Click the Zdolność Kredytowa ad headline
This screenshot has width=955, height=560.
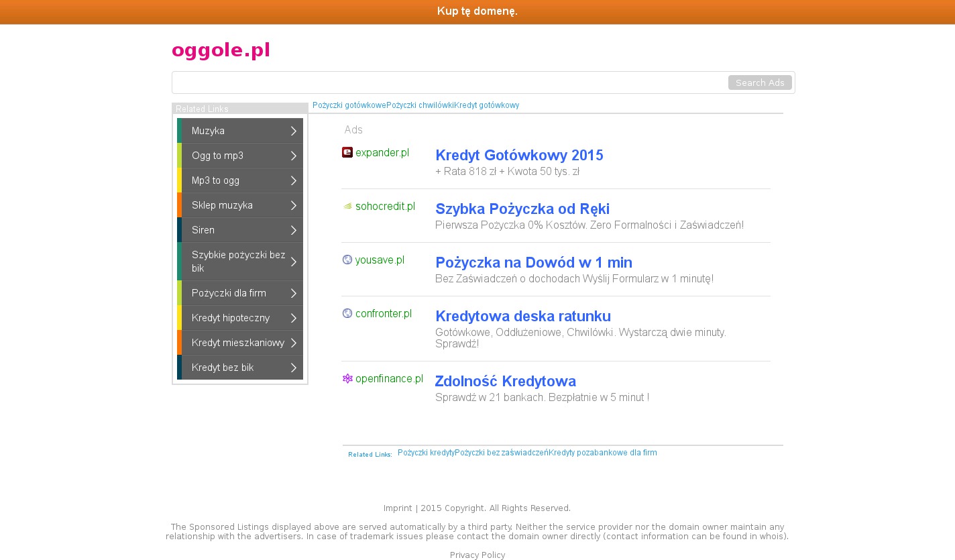(x=505, y=381)
